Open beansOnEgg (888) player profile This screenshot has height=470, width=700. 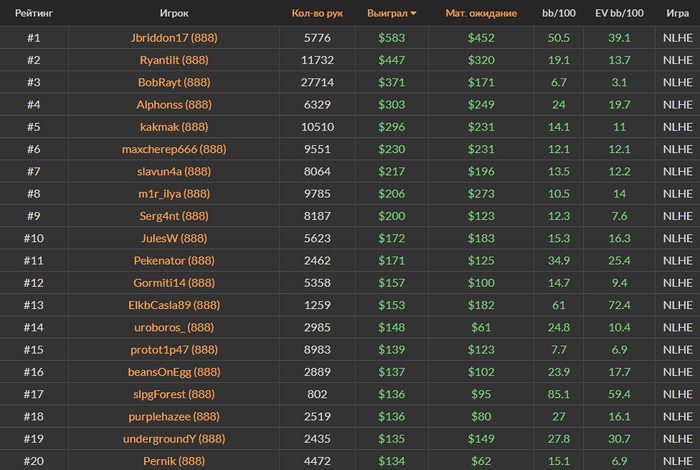174,372
